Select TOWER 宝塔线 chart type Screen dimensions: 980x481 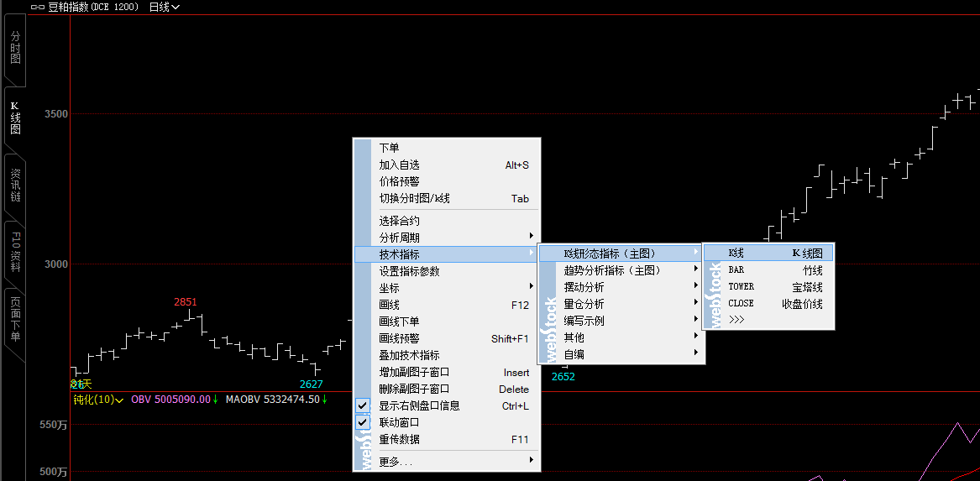coord(774,287)
